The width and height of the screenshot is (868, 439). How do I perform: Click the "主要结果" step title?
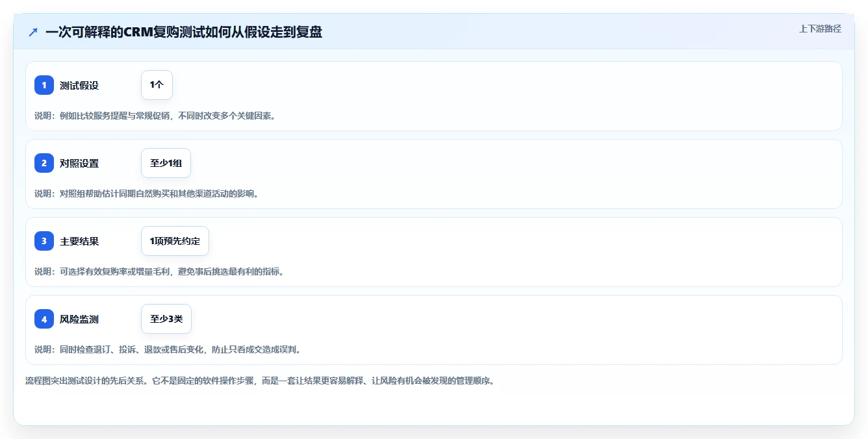(79, 241)
